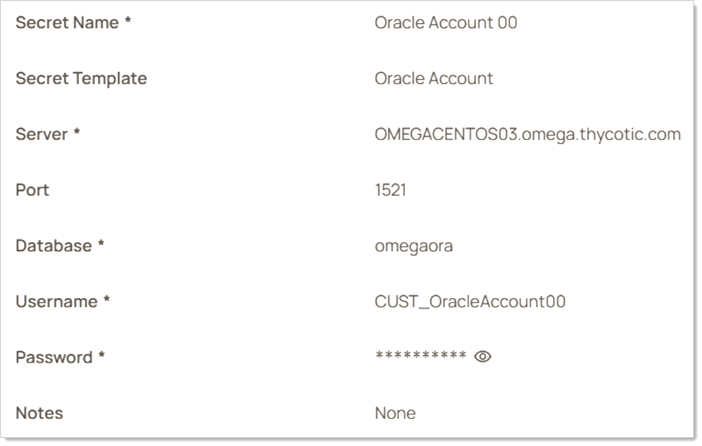Click the required asterisk beside Database

click(x=101, y=244)
